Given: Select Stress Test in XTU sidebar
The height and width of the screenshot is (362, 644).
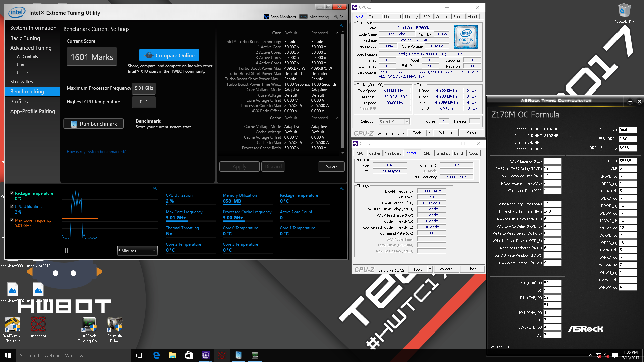Looking at the screenshot, I should [x=22, y=82].
